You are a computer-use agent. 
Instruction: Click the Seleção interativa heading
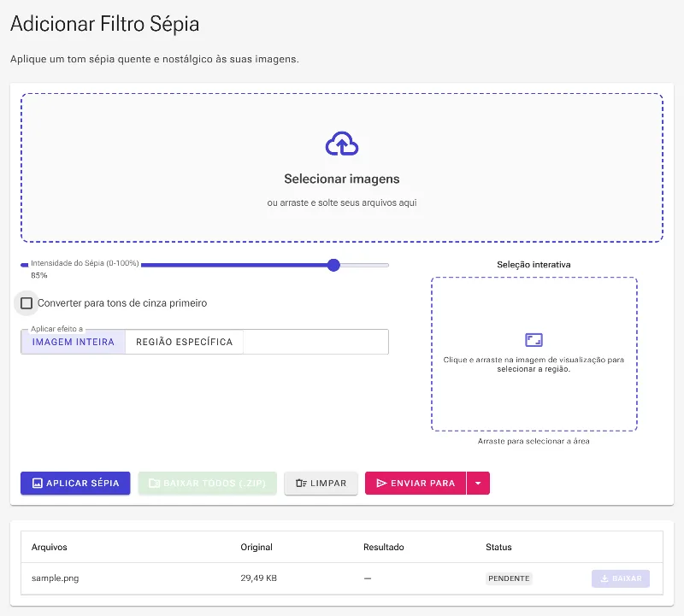pos(534,265)
